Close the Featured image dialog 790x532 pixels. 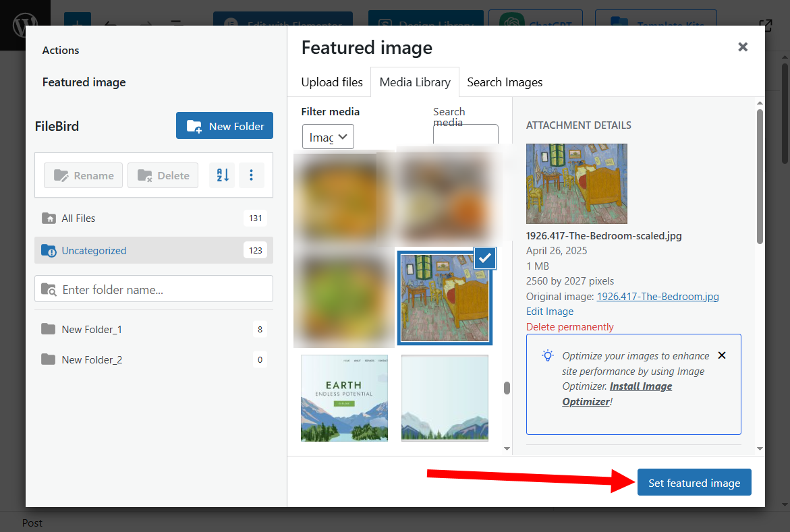click(743, 47)
